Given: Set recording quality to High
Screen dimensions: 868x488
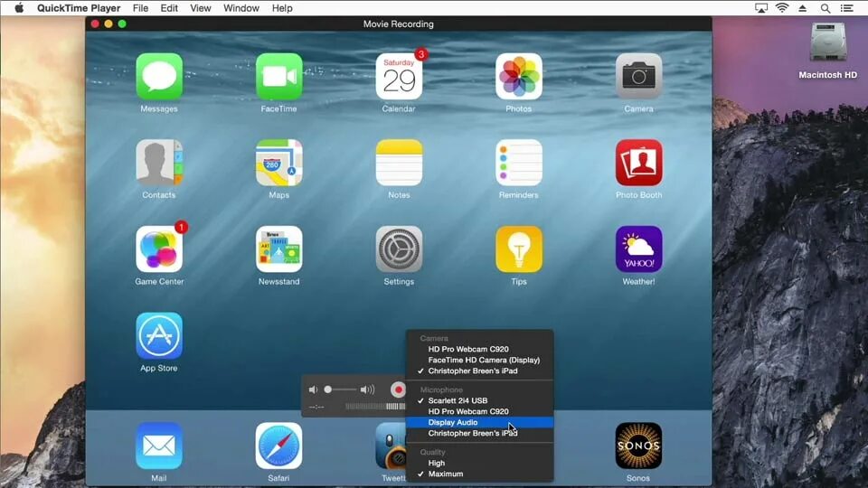Looking at the screenshot, I should pos(436,463).
